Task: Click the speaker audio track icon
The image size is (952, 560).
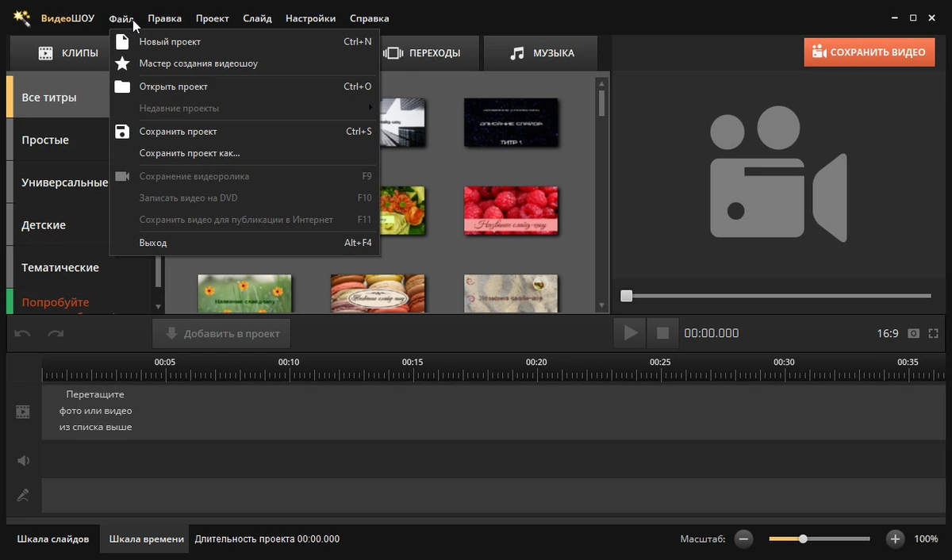Action: (23, 460)
